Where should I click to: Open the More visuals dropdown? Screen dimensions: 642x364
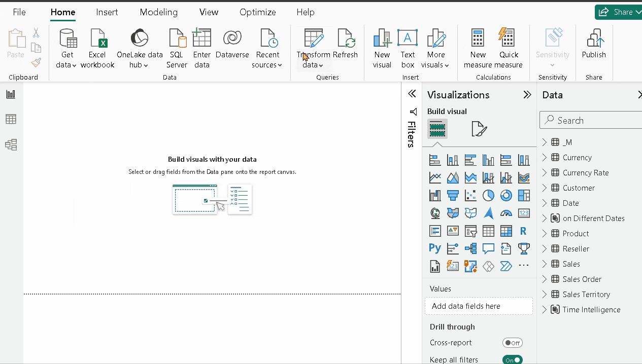click(x=435, y=49)
